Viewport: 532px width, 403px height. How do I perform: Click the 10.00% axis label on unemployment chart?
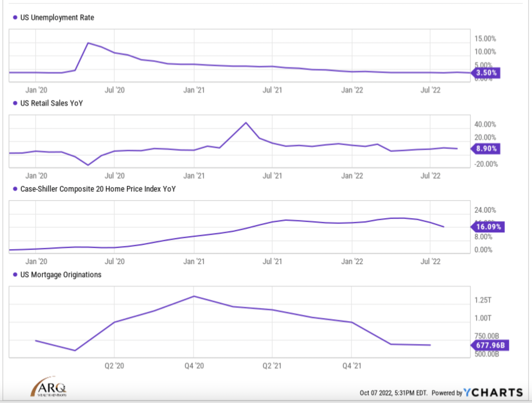pyautogui.click(x=485, y=52)
